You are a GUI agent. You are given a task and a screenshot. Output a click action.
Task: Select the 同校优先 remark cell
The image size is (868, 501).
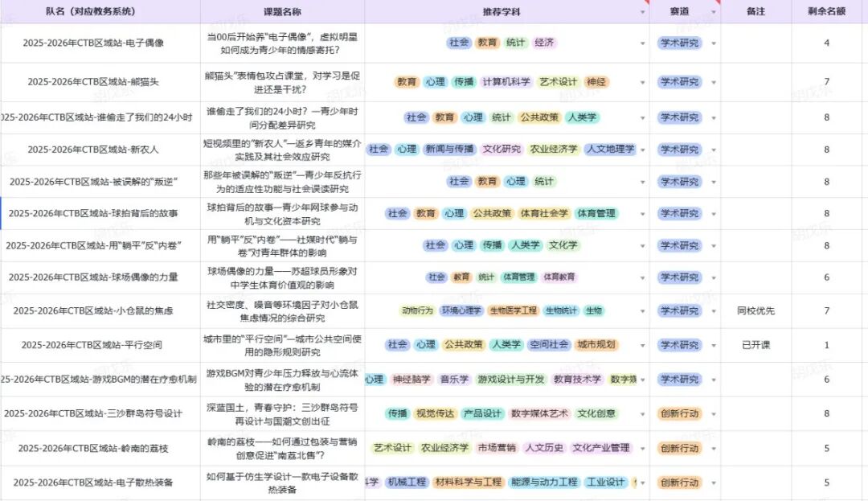coord(755,310)
